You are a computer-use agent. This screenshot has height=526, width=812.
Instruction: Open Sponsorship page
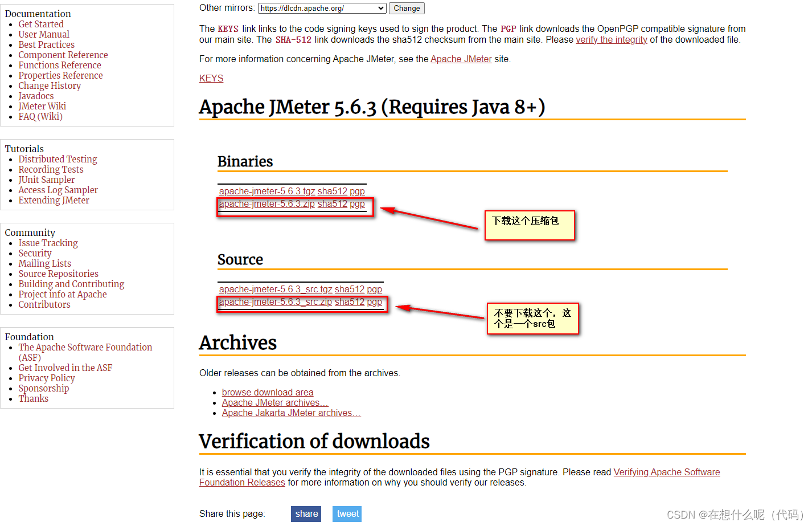pos(43,389)
